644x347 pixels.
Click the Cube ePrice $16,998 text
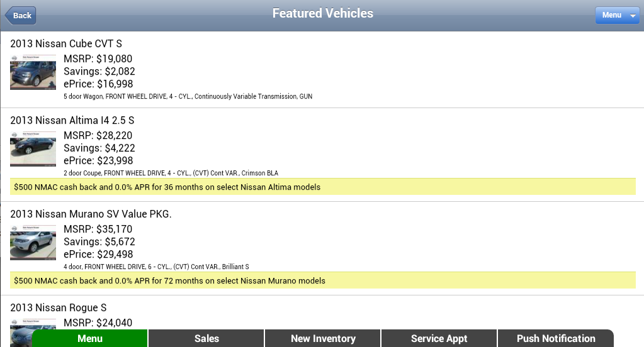(x=98, y=84)
